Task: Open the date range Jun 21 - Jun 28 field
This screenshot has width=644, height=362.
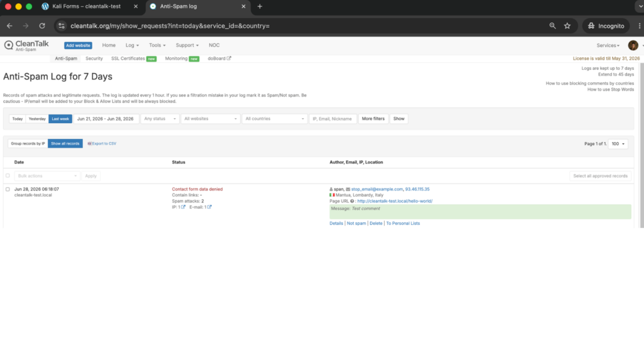Action: (x=106, y=119)
